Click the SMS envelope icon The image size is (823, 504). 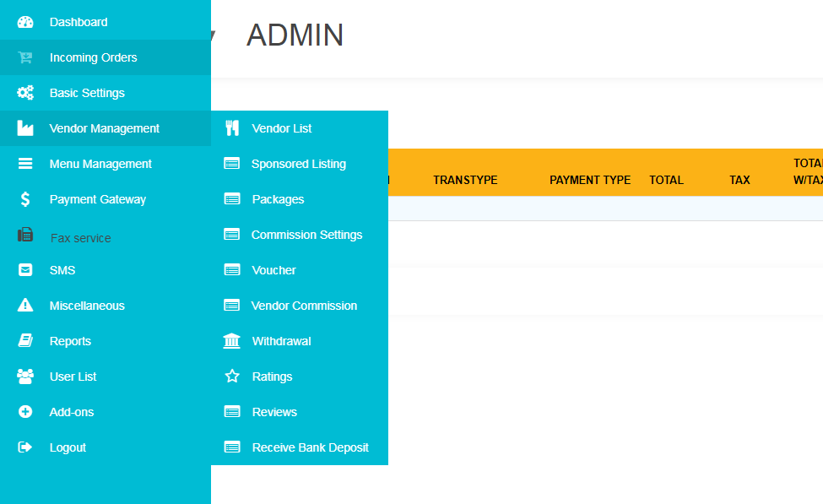(25, 270)
